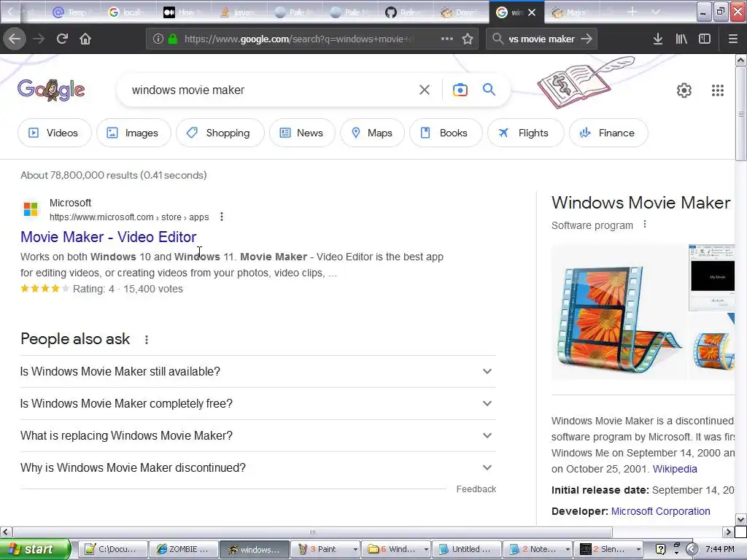747x560 pixels.
Task: Switch to Finance results
Action: (x=608, y=133)
